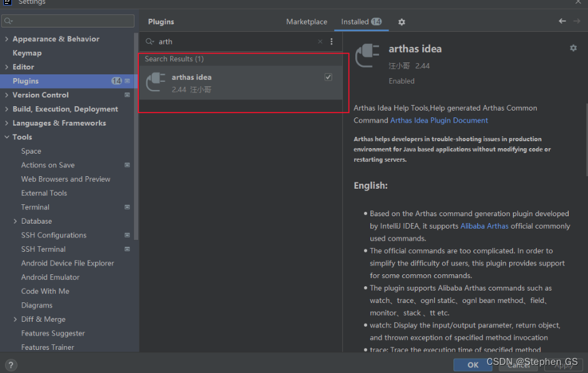Open Android Emulator settings
Screen dimensions: 588x373
[50, 277]
